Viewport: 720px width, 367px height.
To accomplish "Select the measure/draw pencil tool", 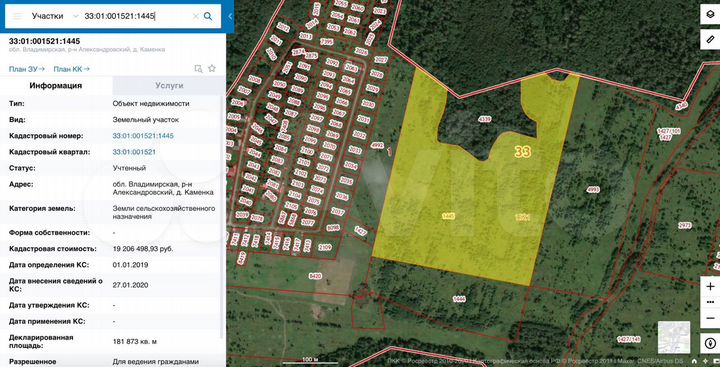I will (x=710, y=39).
